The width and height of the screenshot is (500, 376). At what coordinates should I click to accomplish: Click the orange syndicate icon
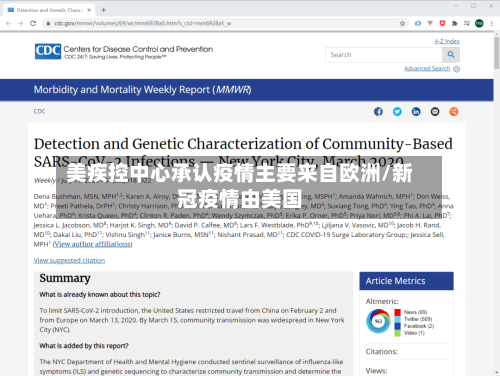[x=454, y=112]
